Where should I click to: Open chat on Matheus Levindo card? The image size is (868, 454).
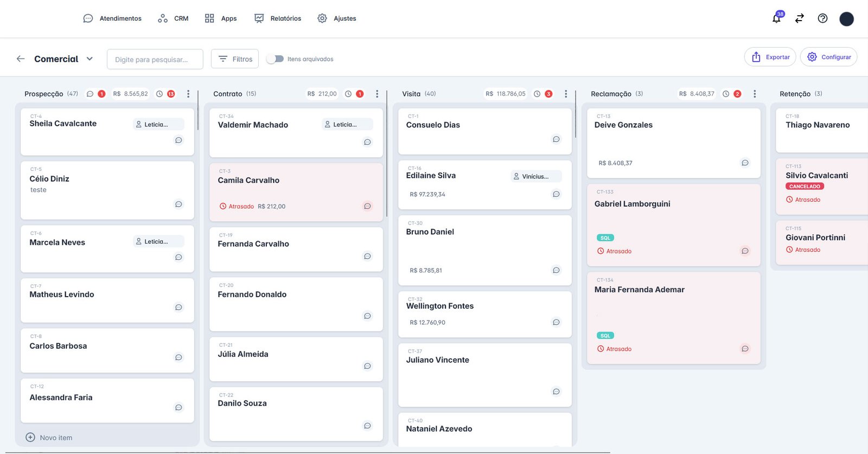(x=178, y=308)
